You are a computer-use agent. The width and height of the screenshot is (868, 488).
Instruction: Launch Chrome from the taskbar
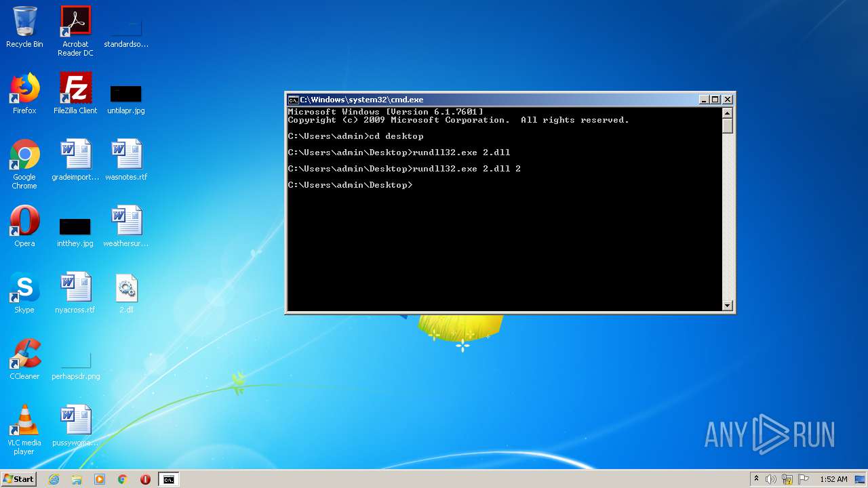[x=123, y=479]
